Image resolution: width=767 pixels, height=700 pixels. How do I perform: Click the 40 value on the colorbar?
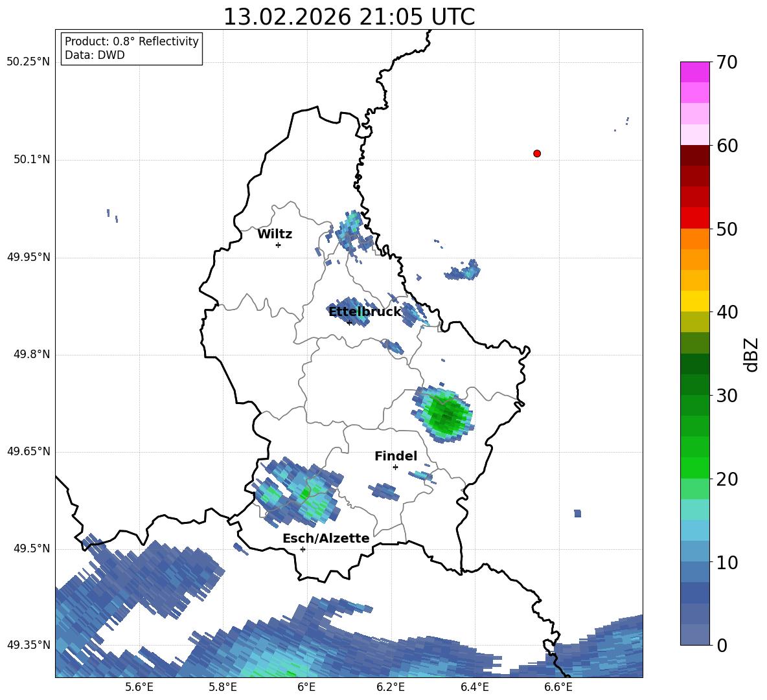coord(727,312)
